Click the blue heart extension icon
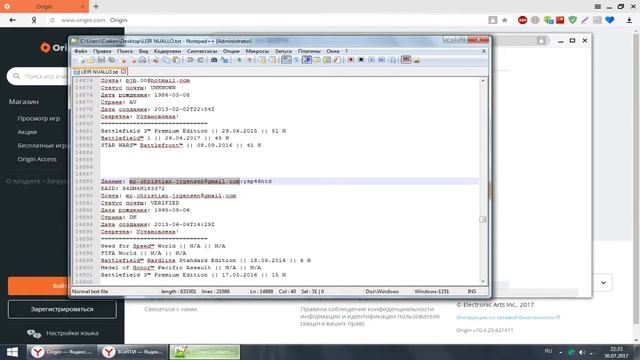The width and height of the screenshot is (640, 360). 610,20
